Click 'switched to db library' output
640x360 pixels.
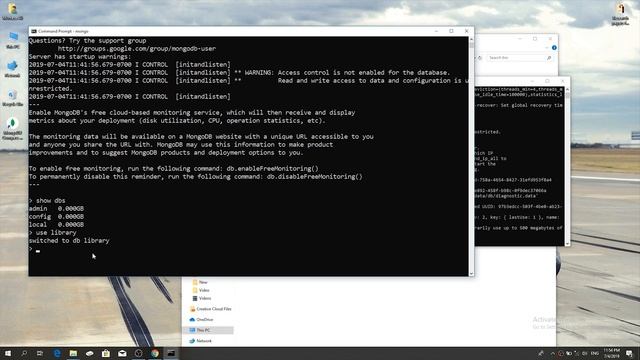click(x=69, y=241)
